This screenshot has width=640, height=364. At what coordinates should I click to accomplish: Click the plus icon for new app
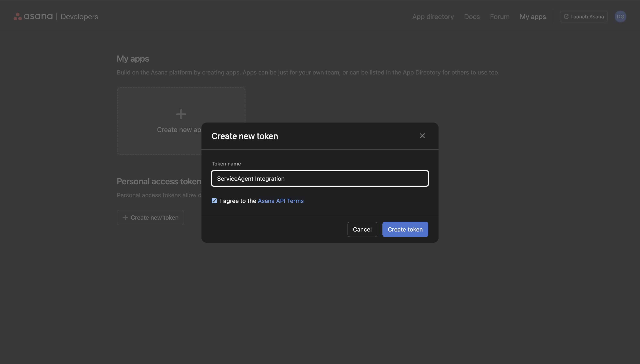tap(181, 114)
